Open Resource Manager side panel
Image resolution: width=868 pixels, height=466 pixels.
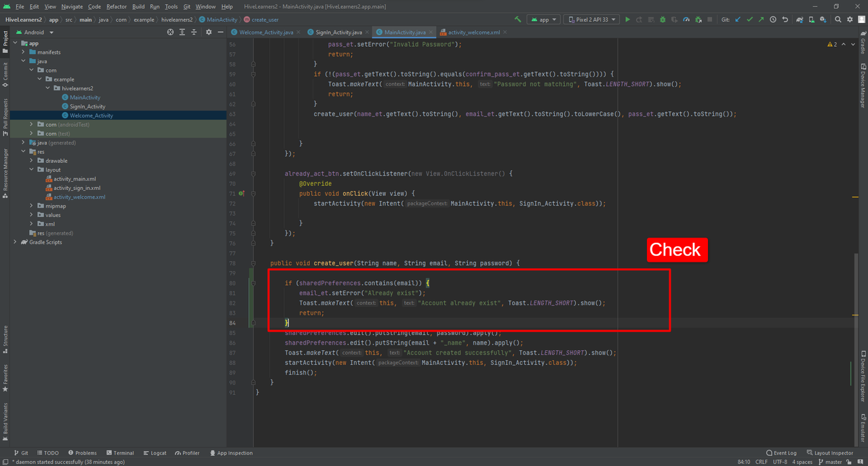tap(5, 174)
